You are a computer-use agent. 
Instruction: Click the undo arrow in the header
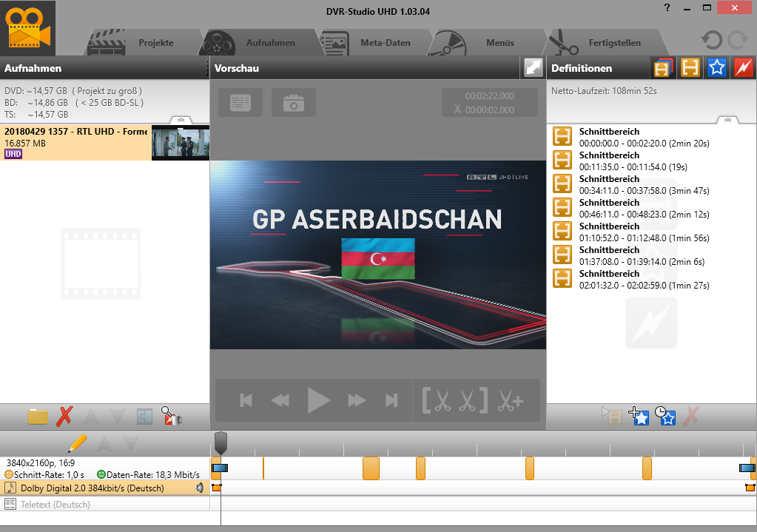tap(712, 40)
